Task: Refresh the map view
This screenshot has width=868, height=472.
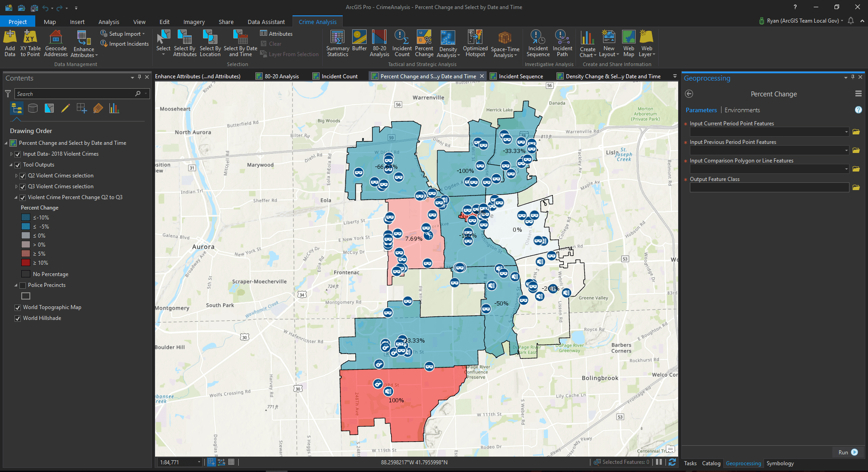Action: (672, 462)
